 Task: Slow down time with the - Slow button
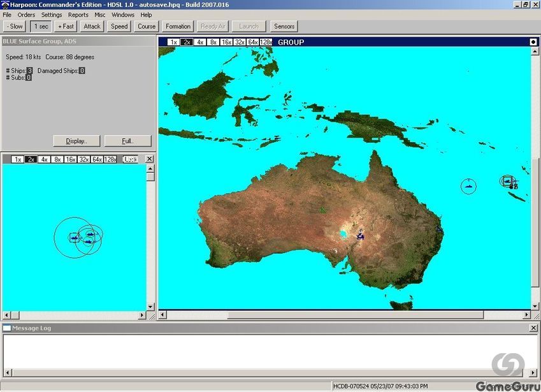15,26
